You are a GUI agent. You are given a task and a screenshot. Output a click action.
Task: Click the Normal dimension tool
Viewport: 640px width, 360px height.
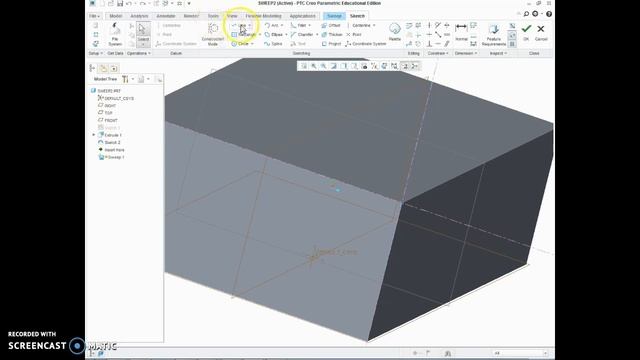[x=461, y=33]
